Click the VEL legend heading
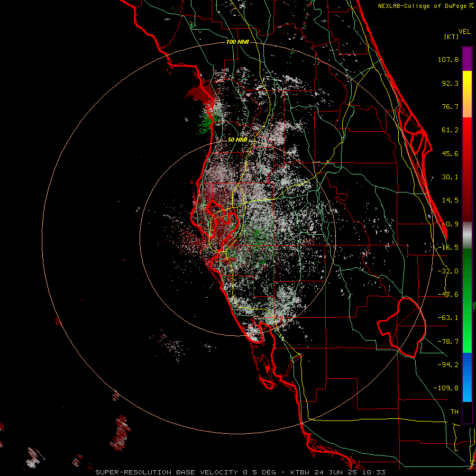Viewport: 476px width, 476px height. [x=464, y=32]
